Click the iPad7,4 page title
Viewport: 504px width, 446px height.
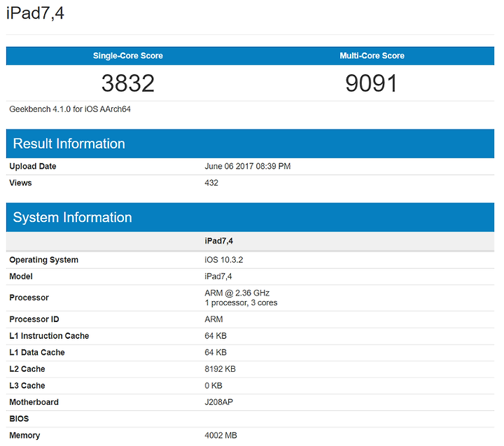(x=35, y=13)
